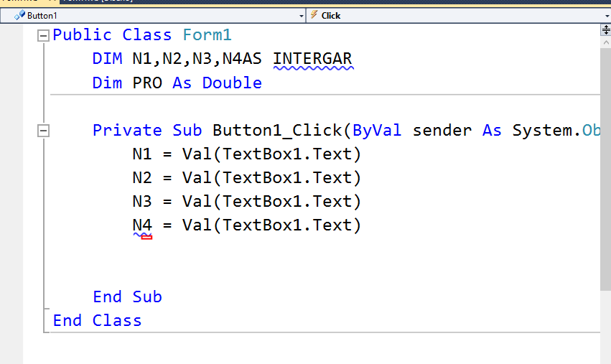
Task: Select the Button1 object combo box
Action: click(x=153, y=16)
